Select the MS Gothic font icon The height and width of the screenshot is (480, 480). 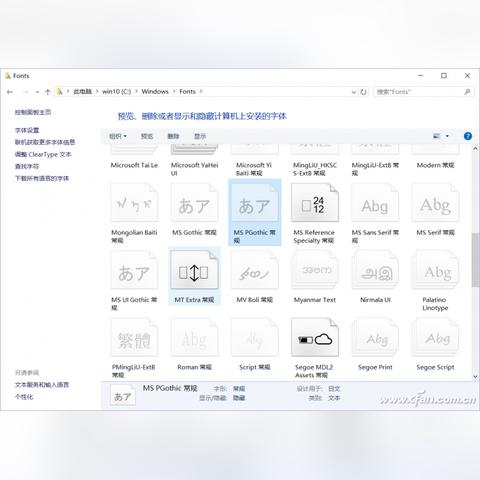(194, 203)
